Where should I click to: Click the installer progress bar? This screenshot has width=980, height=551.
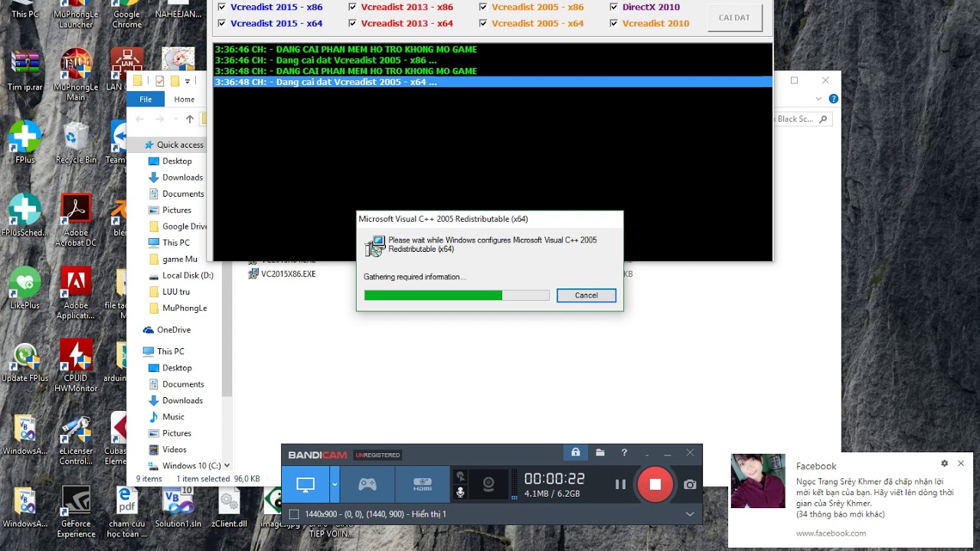(457, 295)
